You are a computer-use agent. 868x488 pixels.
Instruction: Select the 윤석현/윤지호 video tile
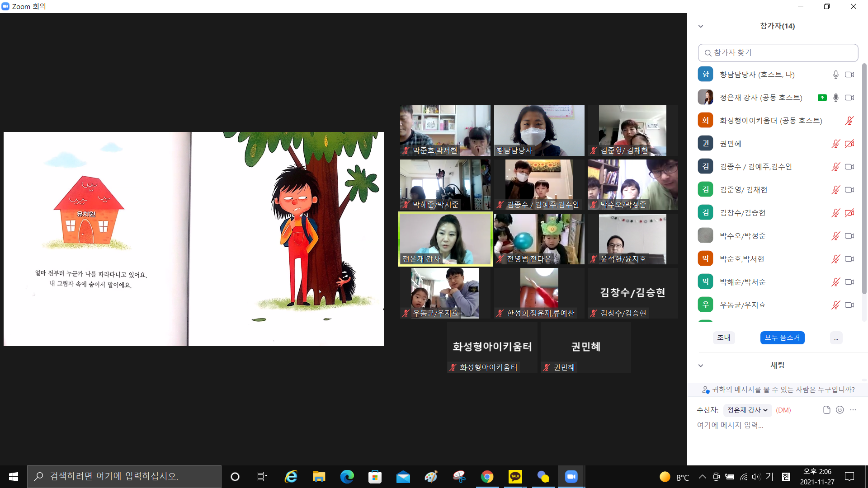[632, 239]
